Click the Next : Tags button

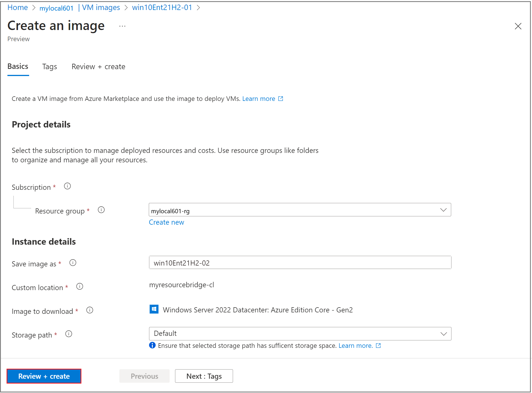pos(204,376)
